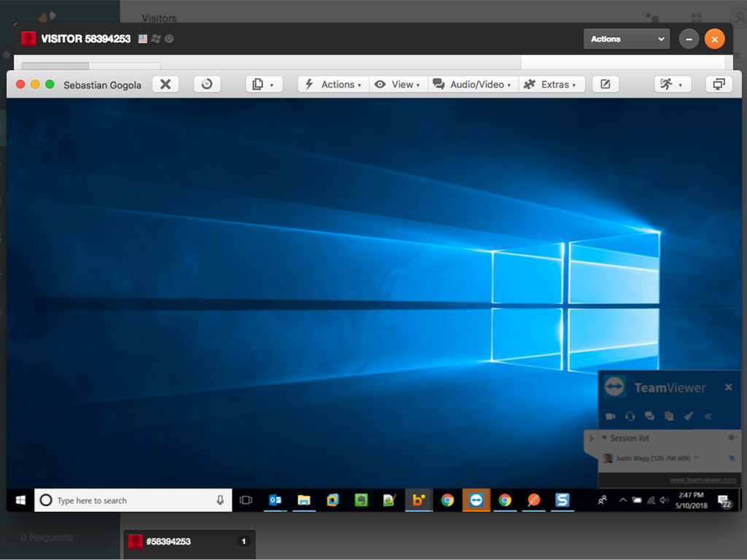Start a video call with the camera icon
Image resolution: width=747 pixels, height=560 pixels.
pyautogui.click(x=611, y=416)
